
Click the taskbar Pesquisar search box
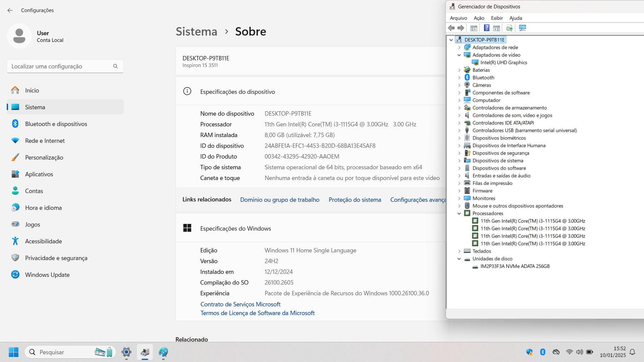point(70,352)
